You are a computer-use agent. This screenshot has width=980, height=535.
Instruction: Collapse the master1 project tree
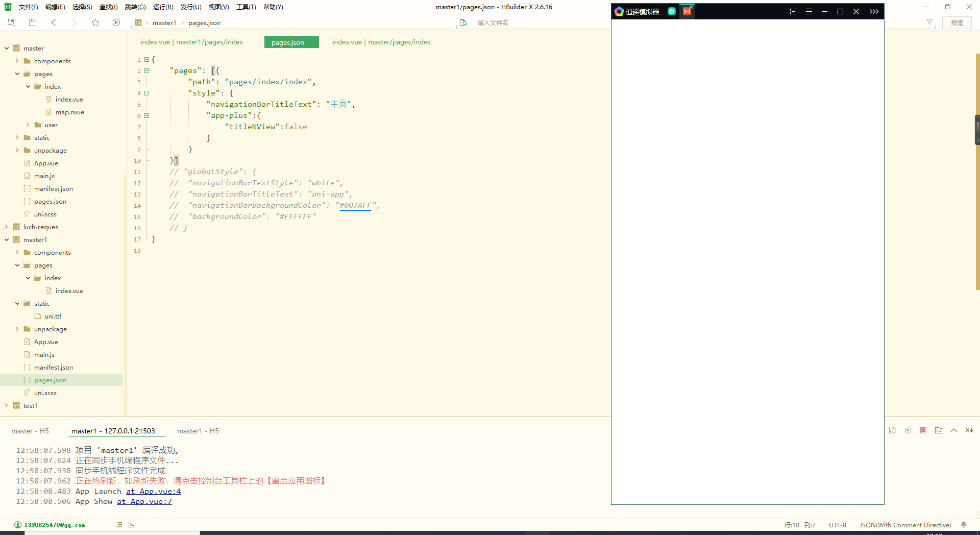coord(7,239)
